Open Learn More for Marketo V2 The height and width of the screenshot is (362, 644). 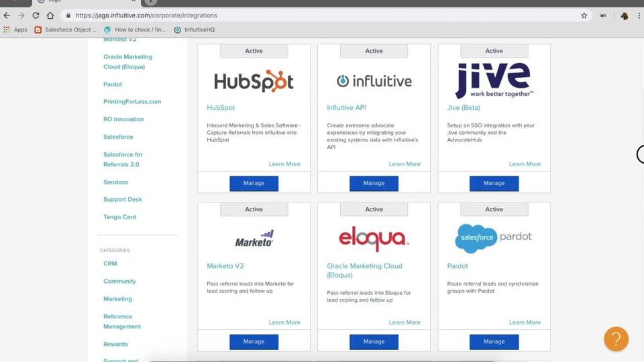[x=284, y=322]
